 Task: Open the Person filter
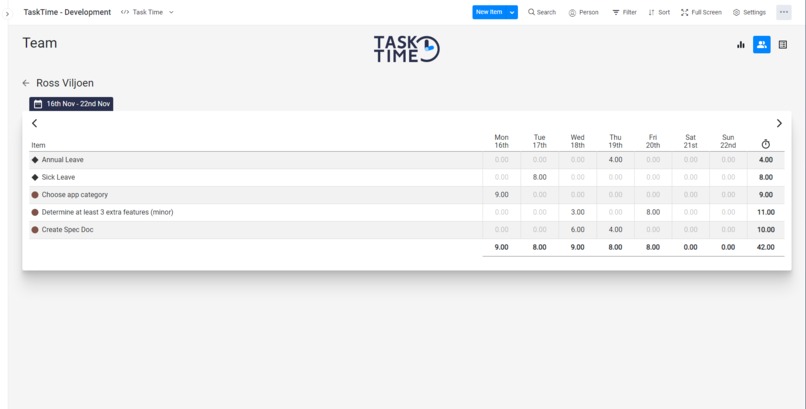(583, 12)
